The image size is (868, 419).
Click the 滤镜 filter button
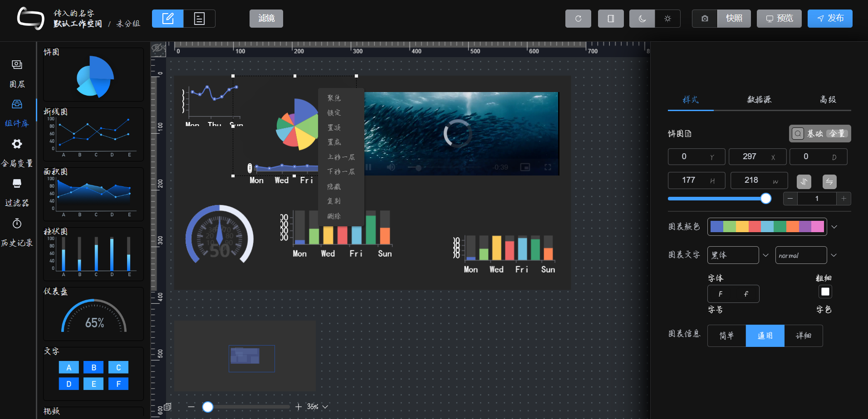pos(266,19)
